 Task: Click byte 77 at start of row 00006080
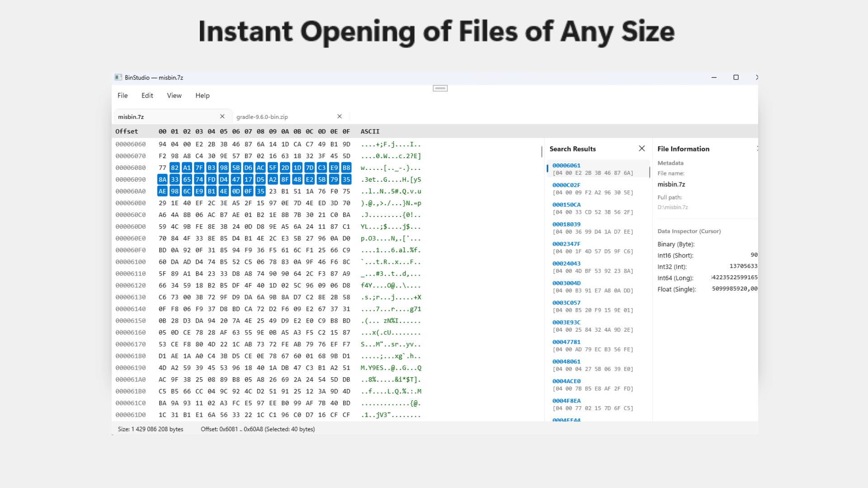(x=162, y=168)
